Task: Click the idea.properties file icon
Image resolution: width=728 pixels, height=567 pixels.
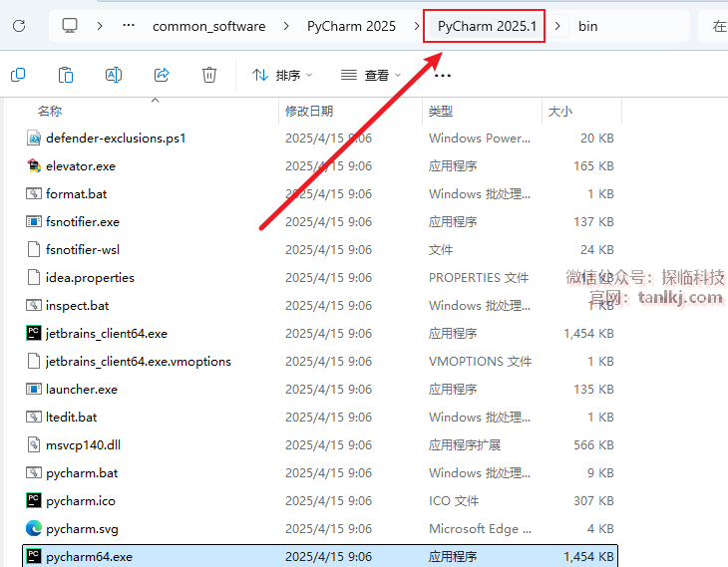Action: (34, 277)
